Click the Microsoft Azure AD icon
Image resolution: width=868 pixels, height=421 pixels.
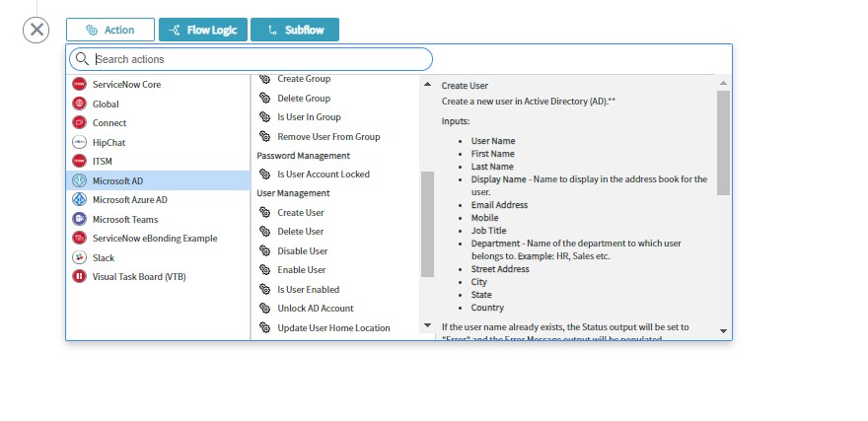pyautogui.click(x=79, y=200)
